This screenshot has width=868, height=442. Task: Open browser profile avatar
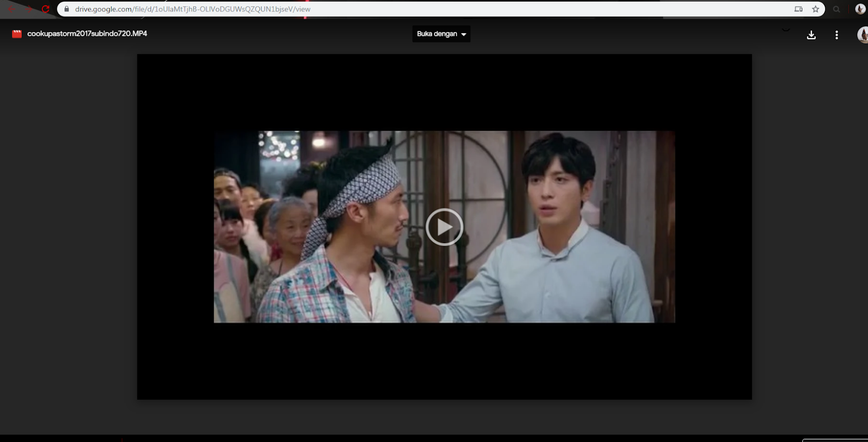pyautogui.click(x=860, y=9)
